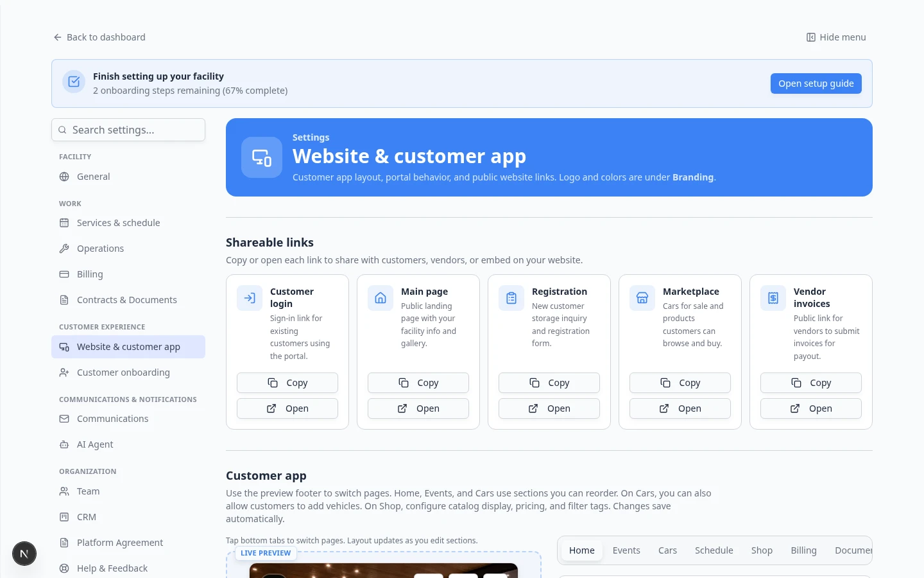This screenshot has width=924, height=578.
Task: Open the CRM settings page
Action: tap(128, 517)
